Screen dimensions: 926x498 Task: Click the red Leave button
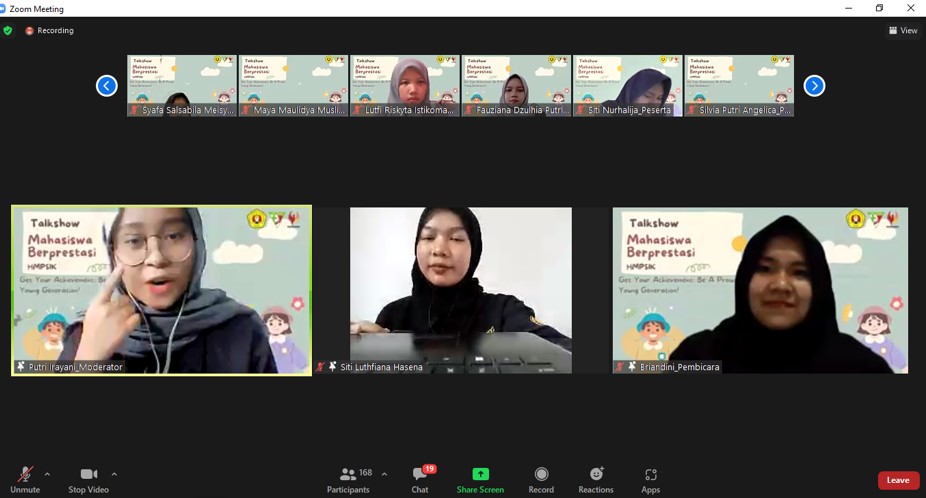click(898, 480)
